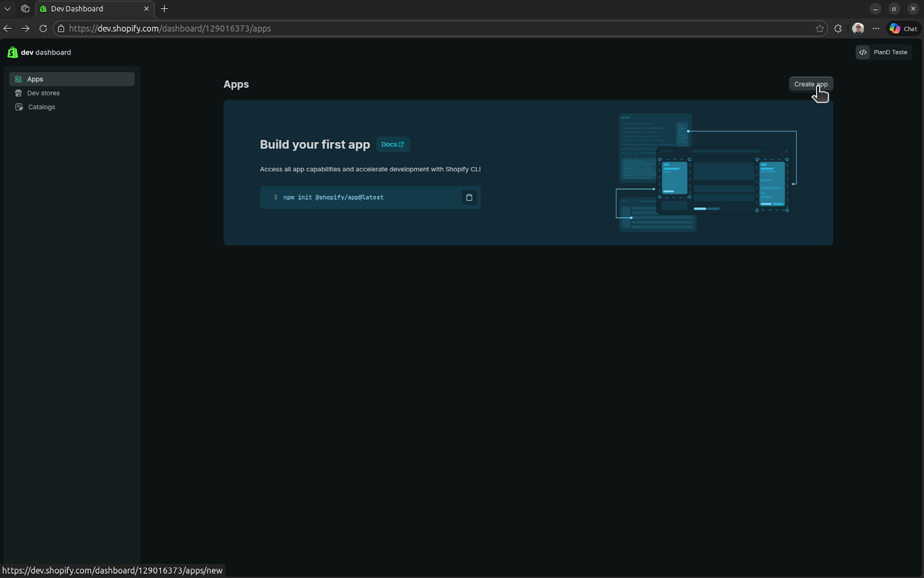Click the Shopify CLI description text
This screenshot has width=924, height=578.
[370, 169]
